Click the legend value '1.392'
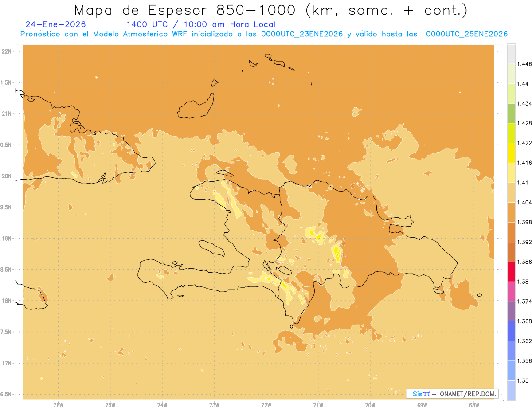Screen dimensions: 532x411 [x=524, y=242]
